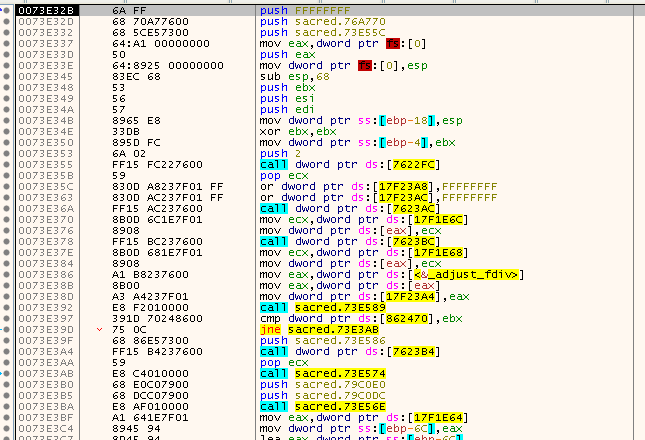The image size is (645, 440).
Task: Click or instruction with operand 17F23A8
Action: 378,186
